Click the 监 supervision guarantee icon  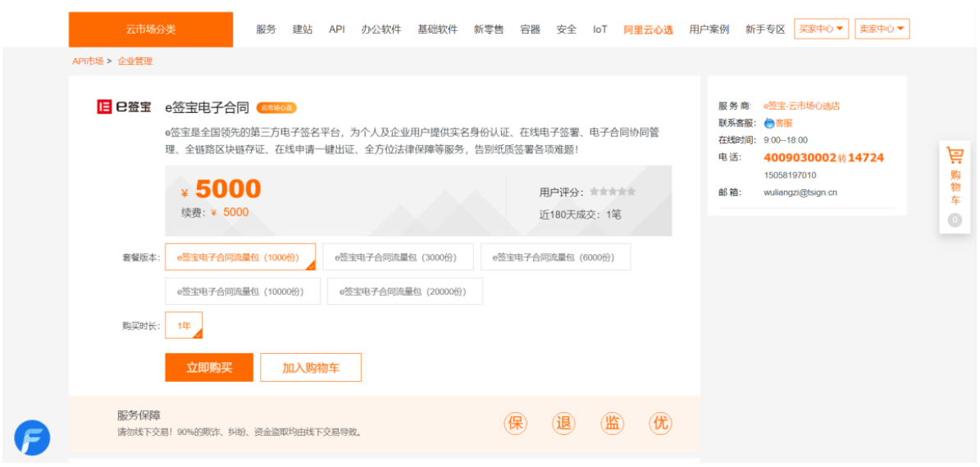[x=612, y=424]
